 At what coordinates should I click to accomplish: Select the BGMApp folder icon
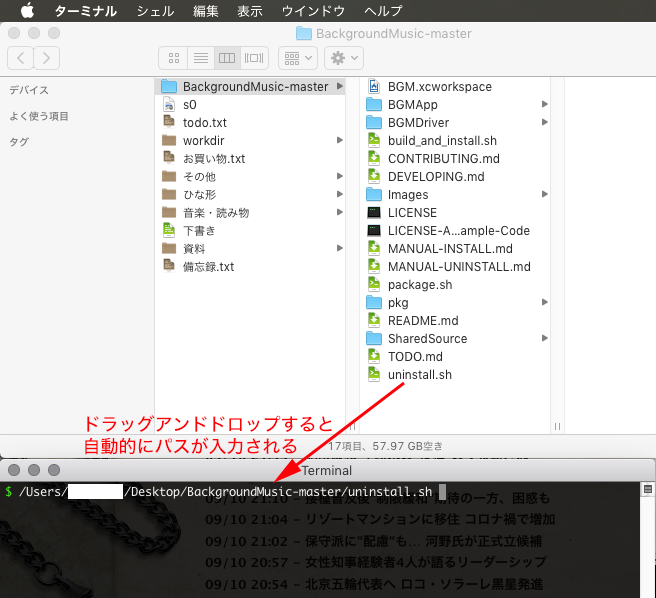pyautogui.click(x=374, y=104)
